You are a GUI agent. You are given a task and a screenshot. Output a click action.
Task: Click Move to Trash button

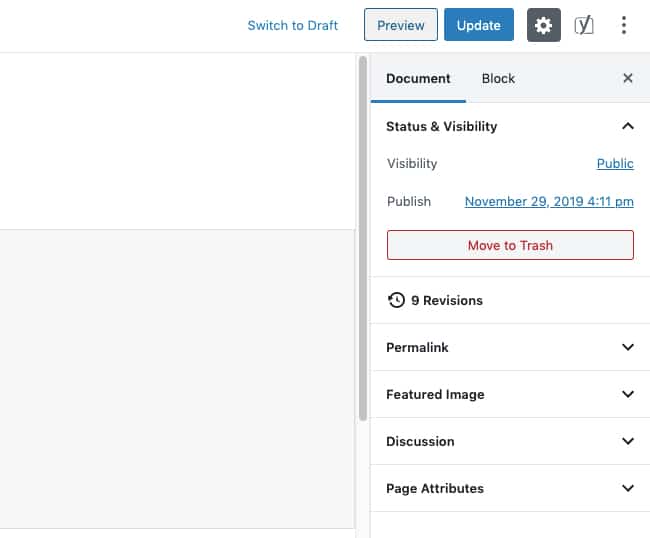[x=510, y=245]
